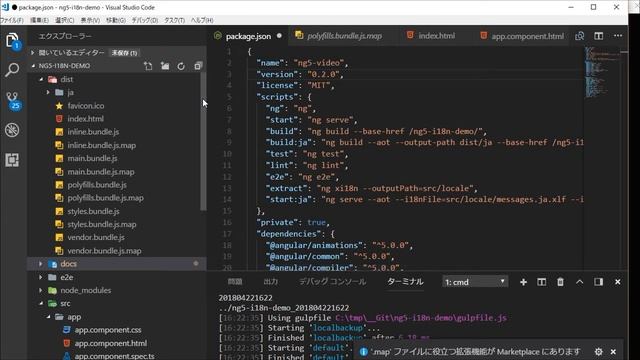
Task: Switch to index.html editor tab
Action: point(436,36)
